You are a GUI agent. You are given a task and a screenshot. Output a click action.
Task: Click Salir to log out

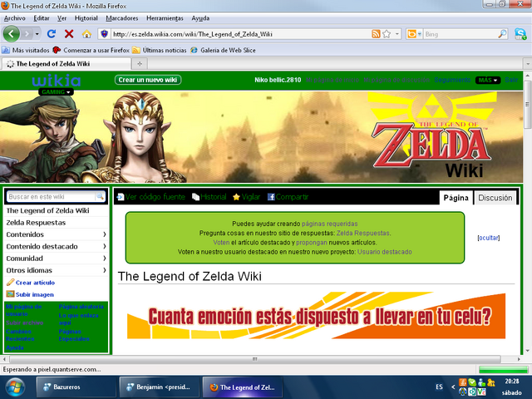click(511, 80)
